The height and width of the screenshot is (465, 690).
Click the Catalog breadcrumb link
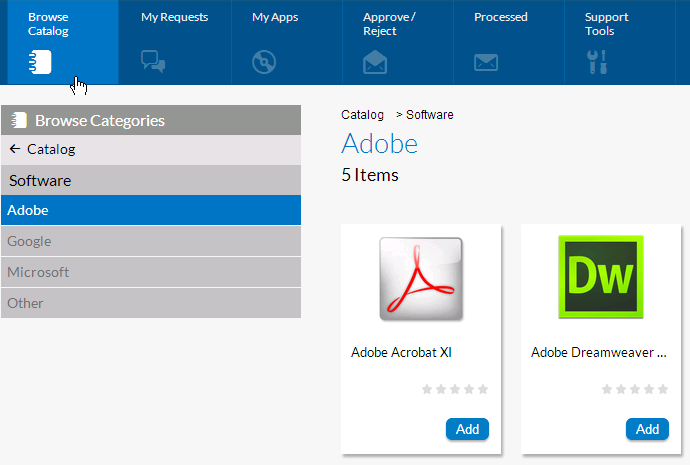coord(362,115)
